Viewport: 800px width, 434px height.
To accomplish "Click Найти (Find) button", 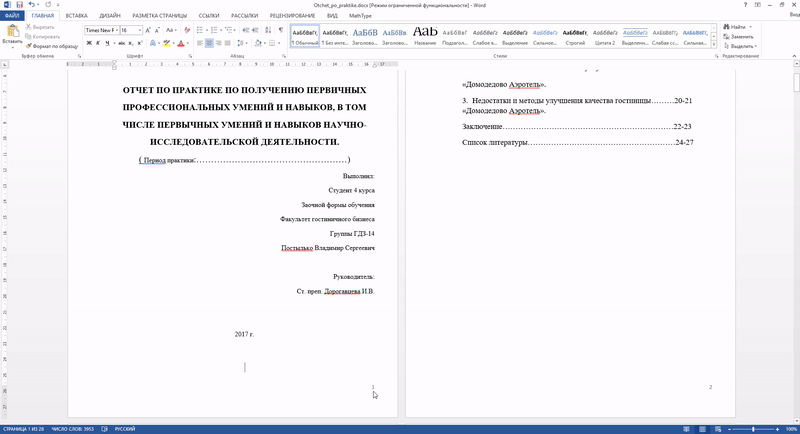I will [x=735, y=27].
